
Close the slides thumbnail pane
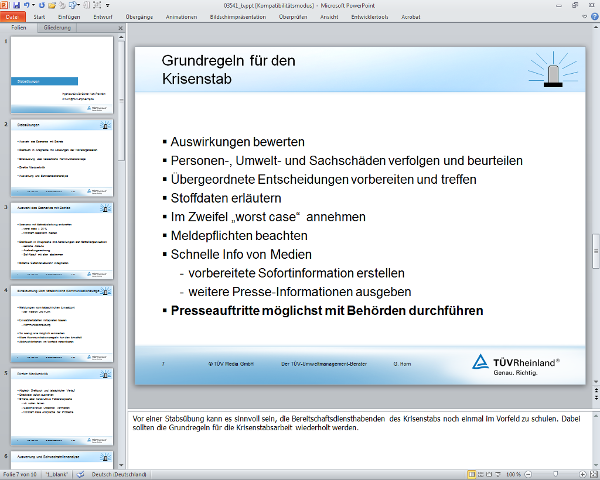121,28
